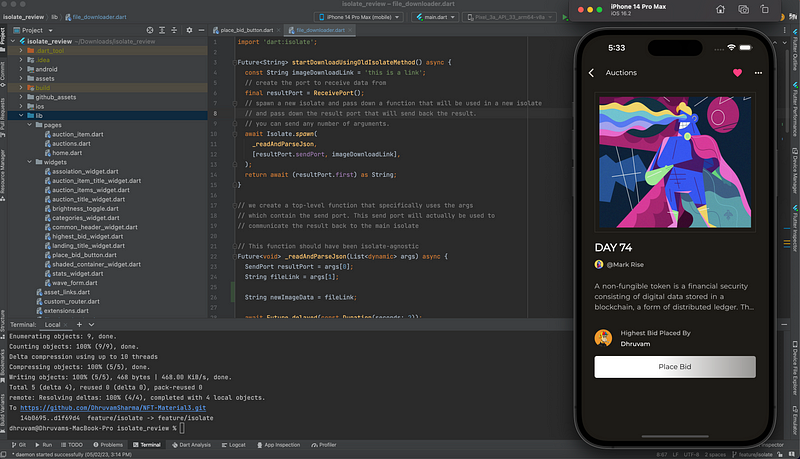The width and height of the screenshot is (800, 459).
Task: Click UTF-8 encoding in status bar
Action: tap(691, 454)
